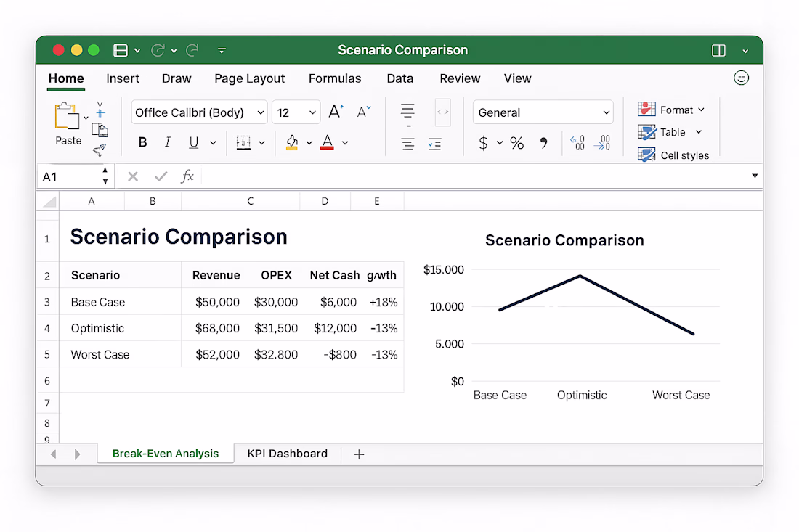Apply comma style format
799x532 pixels.
click(544, 143)
